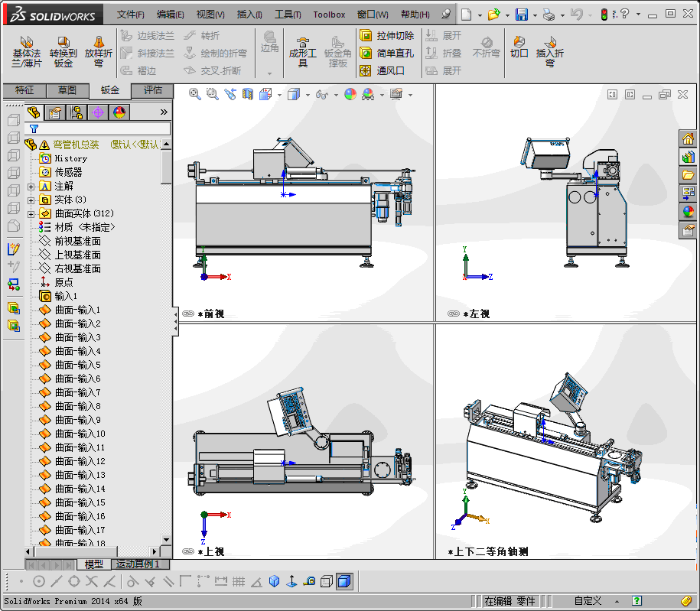This screenshot has width=700, height=611.
Task: Expand the 实体(3) folder
Action: 31,200
